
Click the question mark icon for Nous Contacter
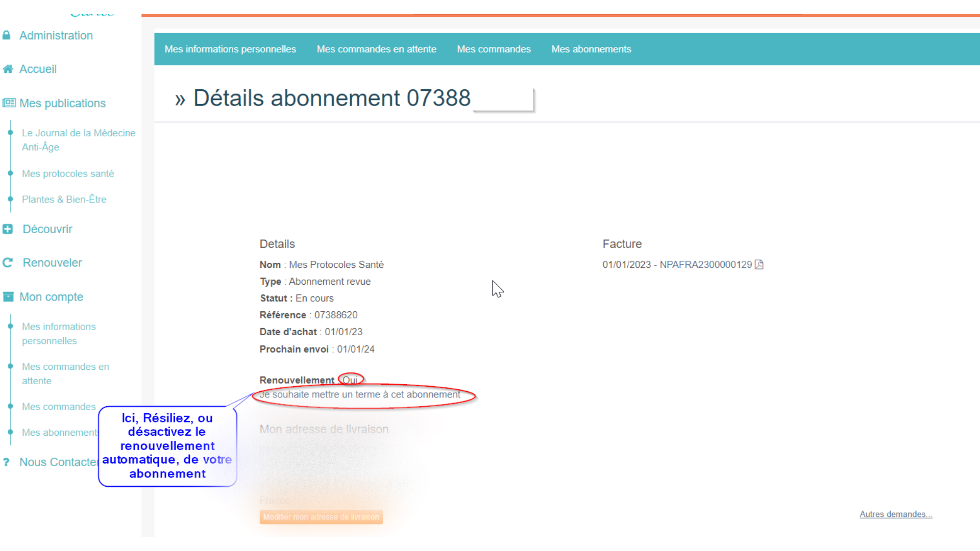tap(6, 462)
